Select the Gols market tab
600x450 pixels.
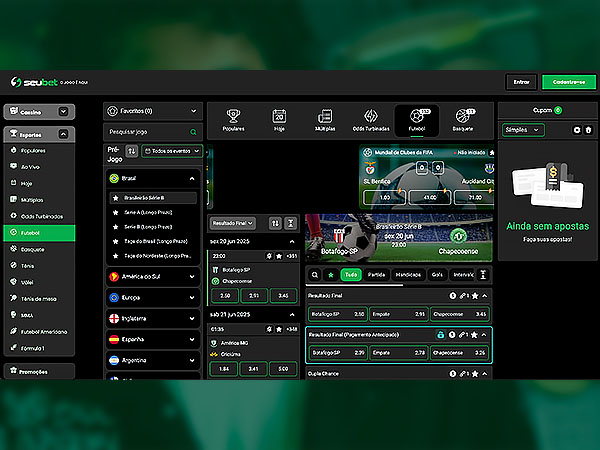[437, 274]
